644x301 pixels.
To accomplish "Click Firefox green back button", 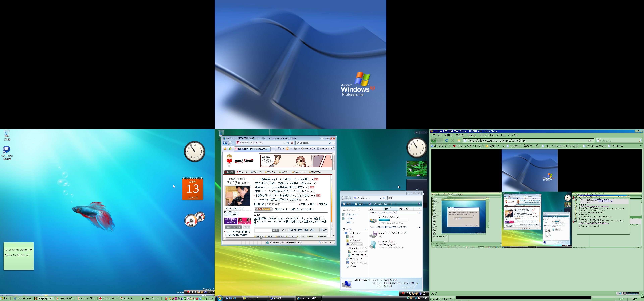I will (x=434, y=140).
